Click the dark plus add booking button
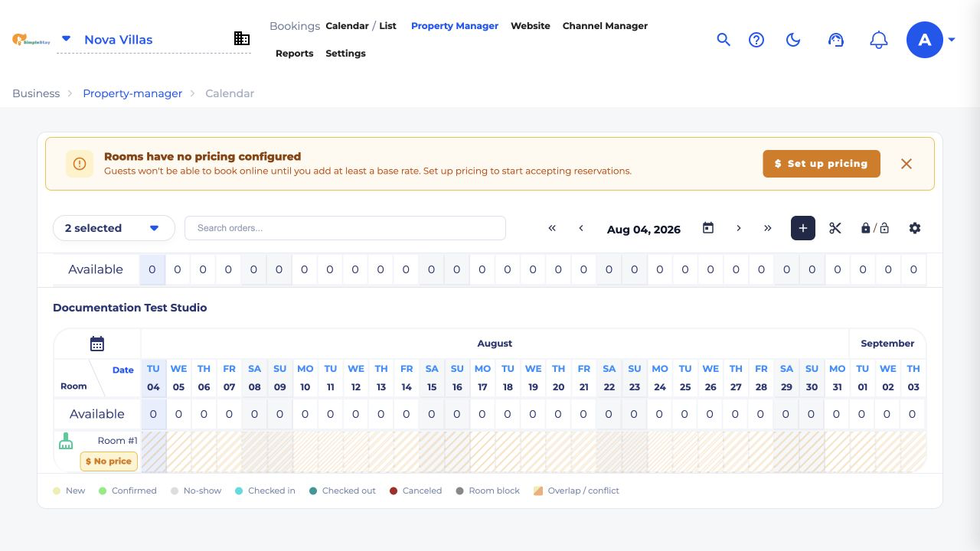 [x=803, y=228]
